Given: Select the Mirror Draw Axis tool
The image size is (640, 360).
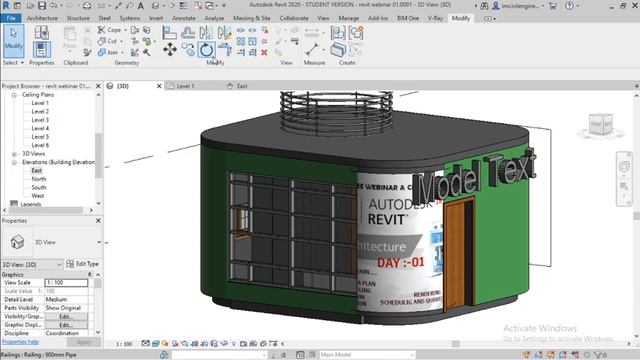Looking at the screenshot, I should 224,33.
